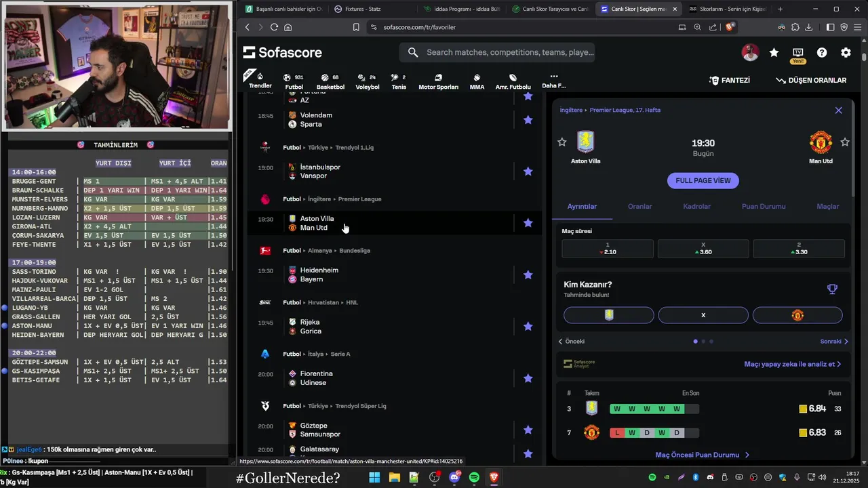Unfavorite the Heidenheim-Bayern match star
This screenshot has height=488, width=868.
point(528,274)
